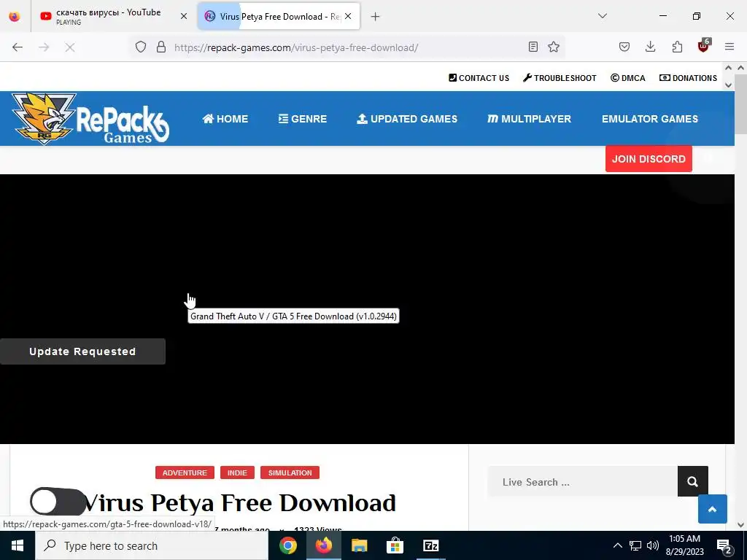Open the Firefox downloads panel
This screenshot has height=560, width=747.
[650, 47]
